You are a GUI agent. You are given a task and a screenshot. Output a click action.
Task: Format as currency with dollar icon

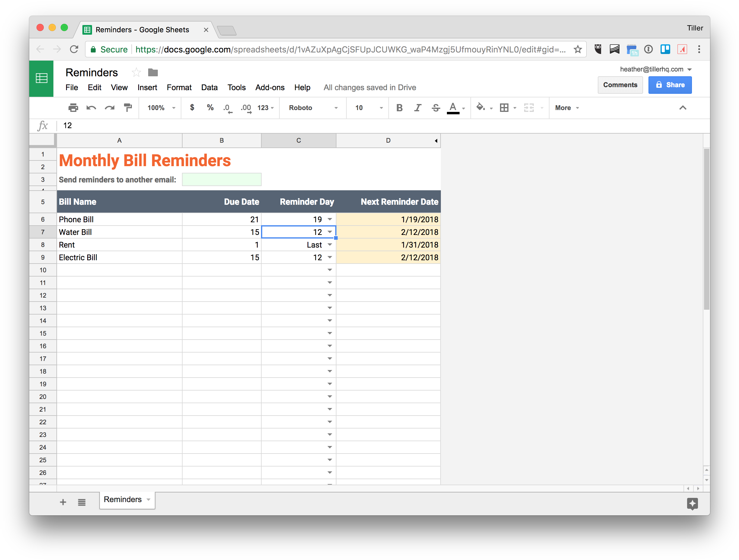point(192,108)
